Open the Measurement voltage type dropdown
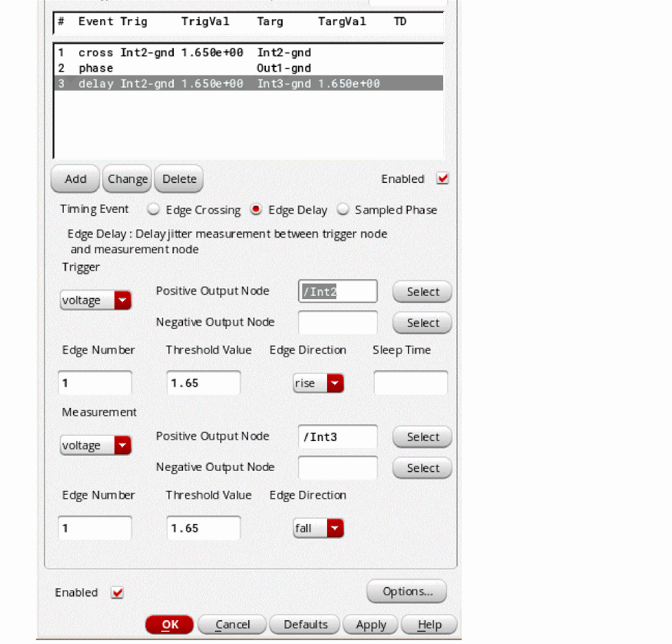Screen dimensions: 672x644 tap(96, 445)
